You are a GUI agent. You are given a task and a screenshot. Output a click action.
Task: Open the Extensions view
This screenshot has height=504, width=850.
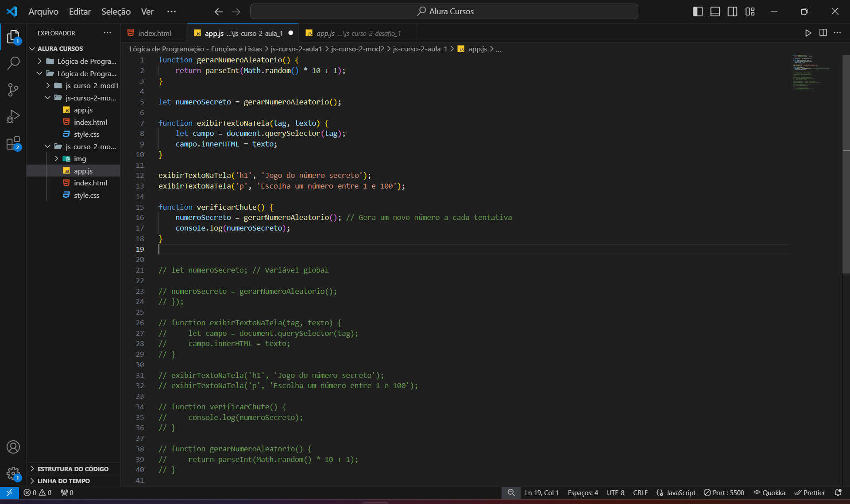(x=13, y=143)
